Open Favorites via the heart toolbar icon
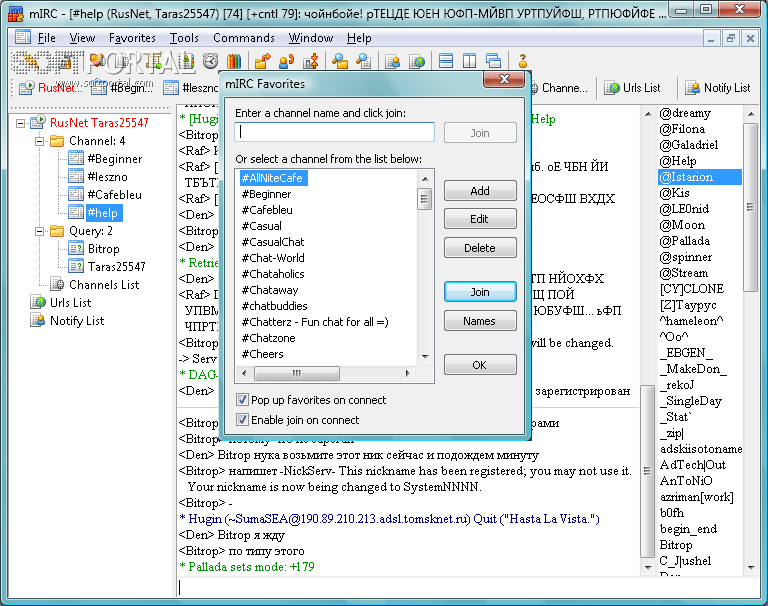The width and height of the screenshot is (768, 606). (x=96, y=61)
